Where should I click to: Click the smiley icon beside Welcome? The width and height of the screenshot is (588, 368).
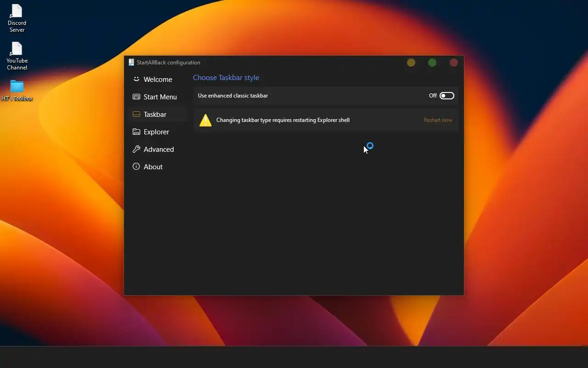tap(136, 79)
